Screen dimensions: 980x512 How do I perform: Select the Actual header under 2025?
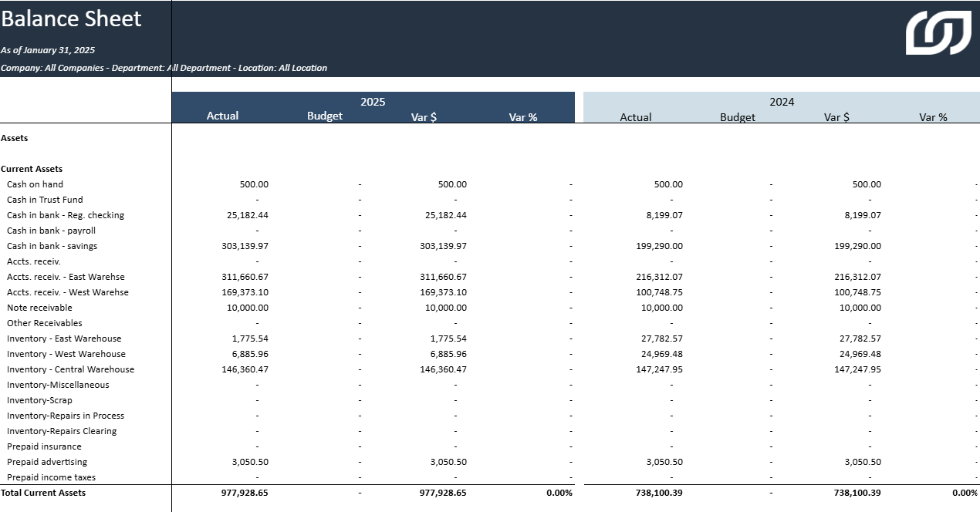222,116
